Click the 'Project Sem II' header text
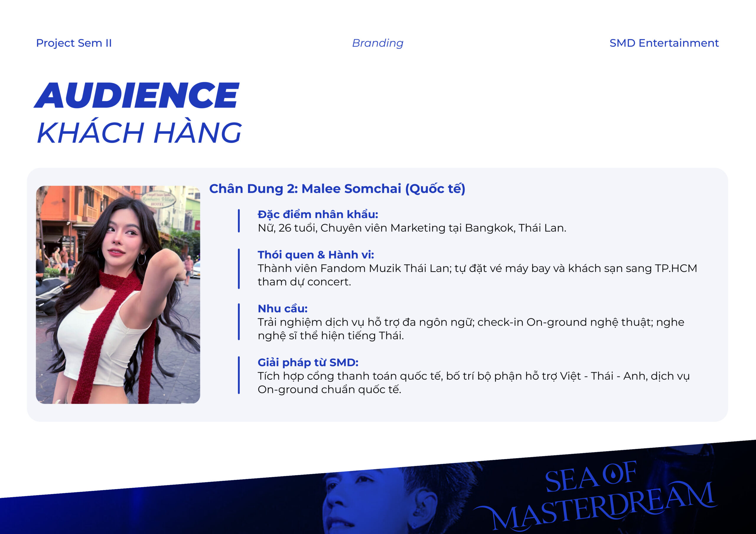 click(x=74, y=43)
